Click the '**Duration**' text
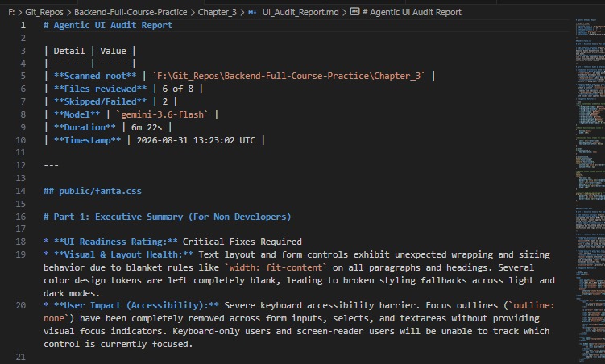Screen dimensions: 605x364 click(85, 127)
